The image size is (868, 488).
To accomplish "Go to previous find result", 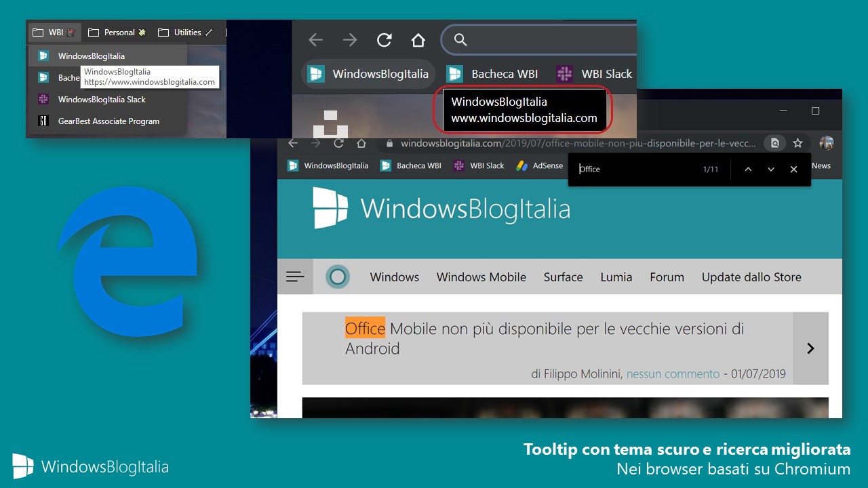I will pyautogui.click(x=748, y=169).
